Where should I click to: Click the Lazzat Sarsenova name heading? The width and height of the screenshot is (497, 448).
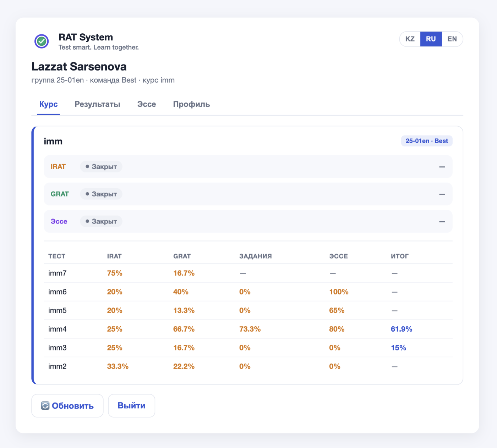79,67
